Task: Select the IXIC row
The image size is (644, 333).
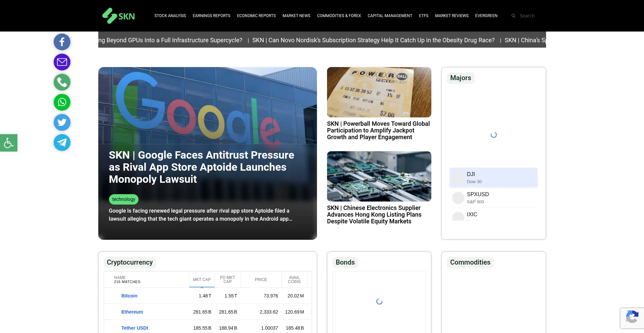Action: pyautogui.click(x=493, y=215)
